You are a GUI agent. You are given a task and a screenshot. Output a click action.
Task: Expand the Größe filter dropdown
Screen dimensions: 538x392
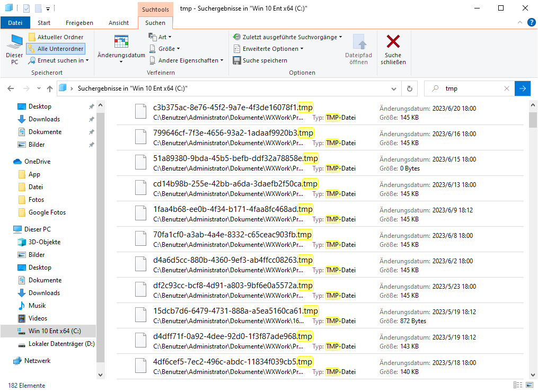(x=169, y=49)
